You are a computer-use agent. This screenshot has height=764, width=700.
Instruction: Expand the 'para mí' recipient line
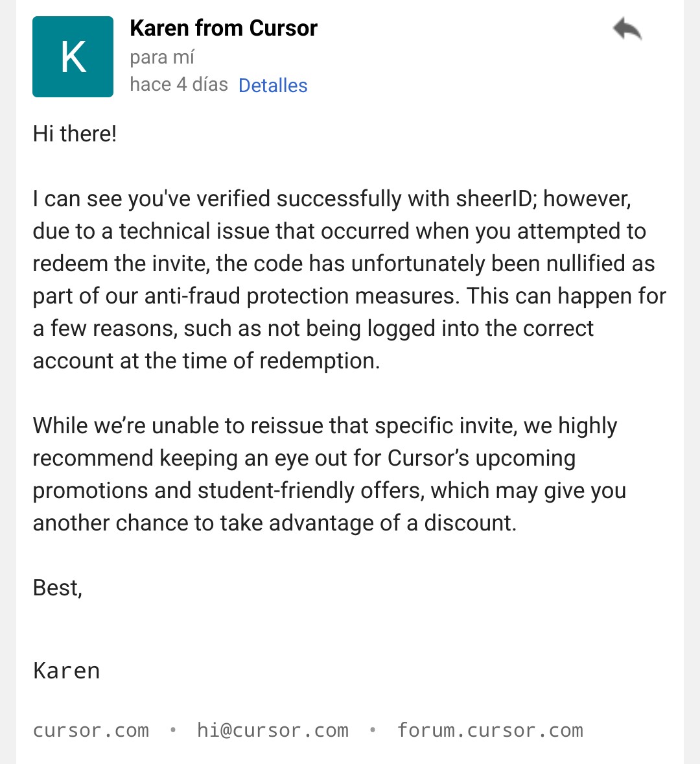click(161, 58)
